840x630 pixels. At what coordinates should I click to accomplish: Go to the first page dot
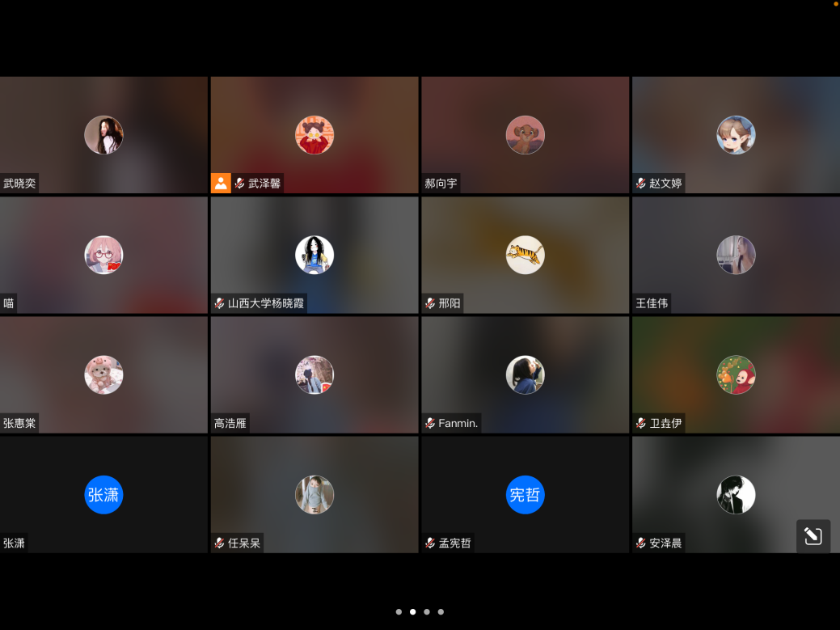click(399, 612)
